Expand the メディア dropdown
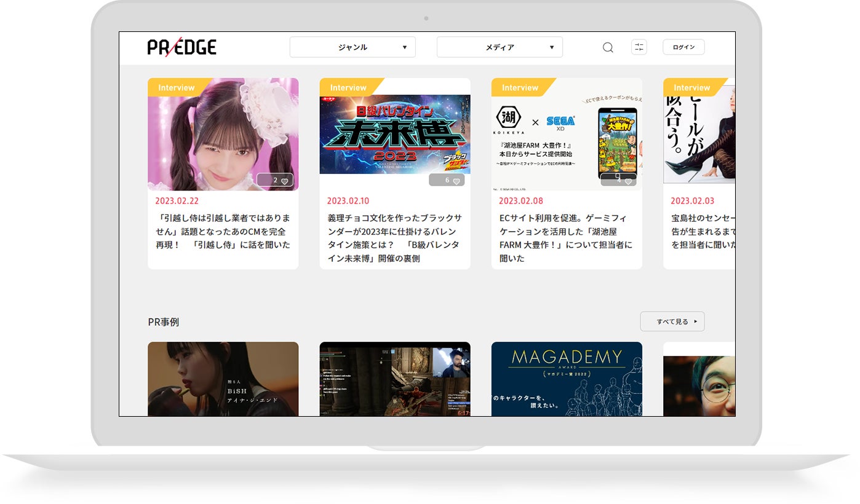 500,47
